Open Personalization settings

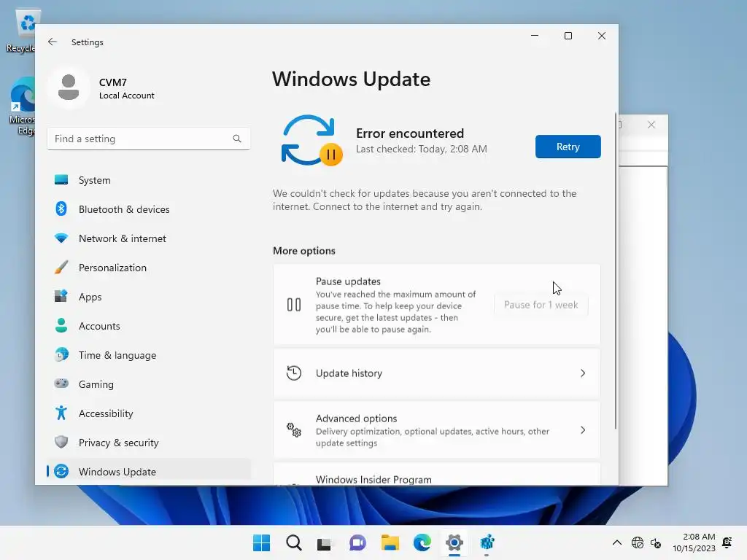pyautogui.click(x=149, y=267)
